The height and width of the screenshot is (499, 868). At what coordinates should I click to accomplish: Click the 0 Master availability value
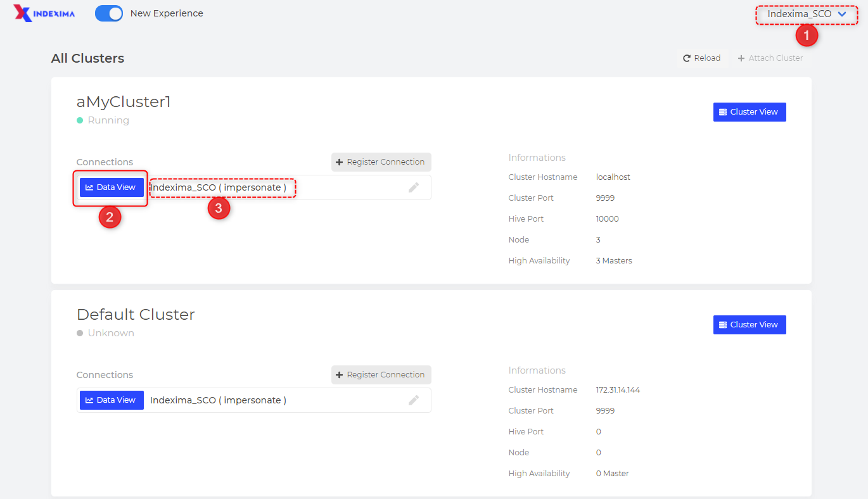coord(612,474)
